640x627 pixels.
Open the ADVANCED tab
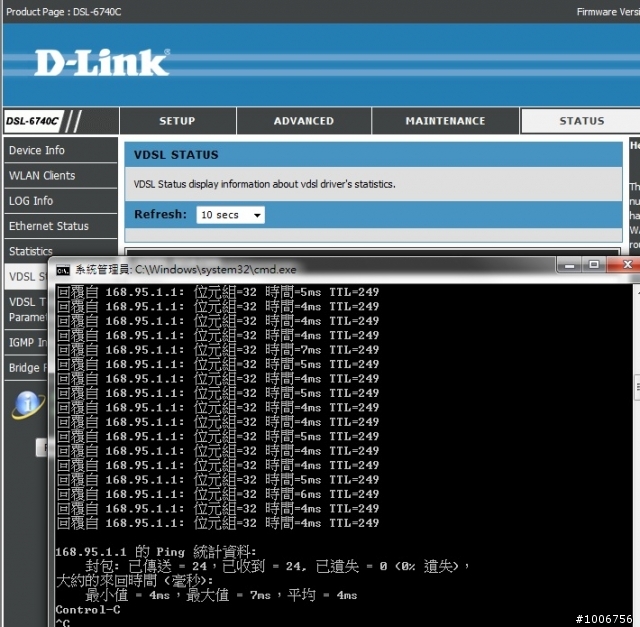pyautogui.click(x=304, y=121)
